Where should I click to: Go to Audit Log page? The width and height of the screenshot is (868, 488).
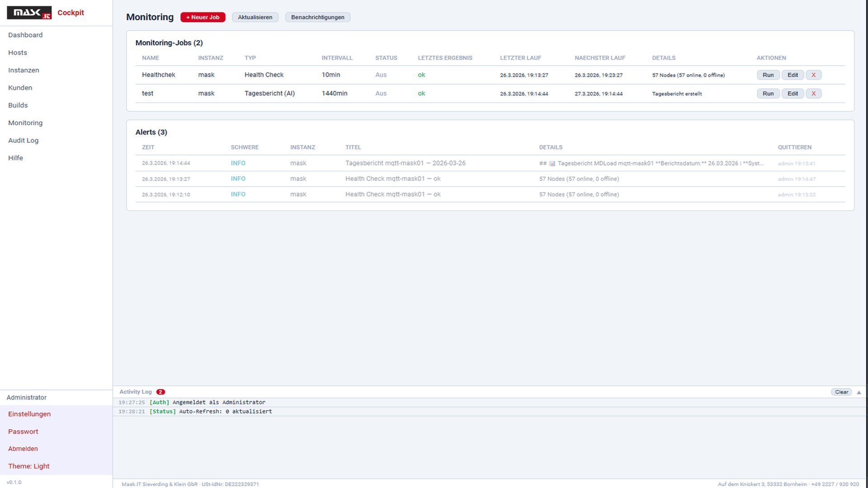[x=23, y=140]
